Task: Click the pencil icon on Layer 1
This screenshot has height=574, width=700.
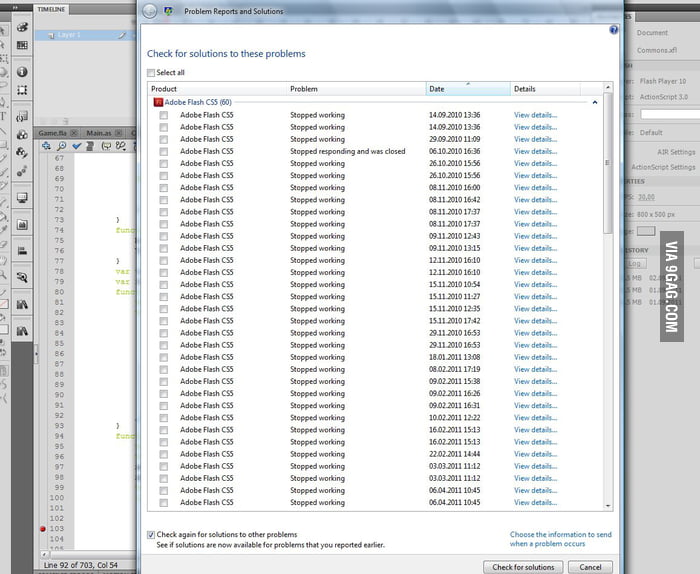Action: click(x=123, y=34)
